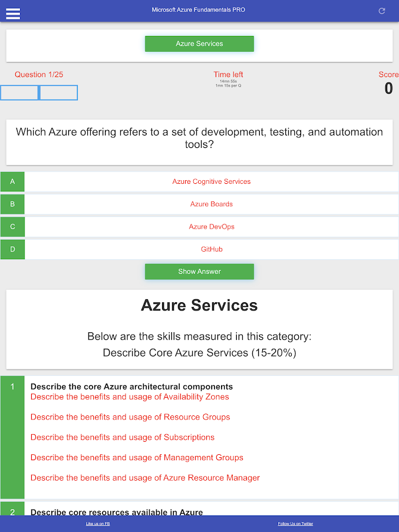Click 'Describe core resources available in Azure'

(117, 512)
